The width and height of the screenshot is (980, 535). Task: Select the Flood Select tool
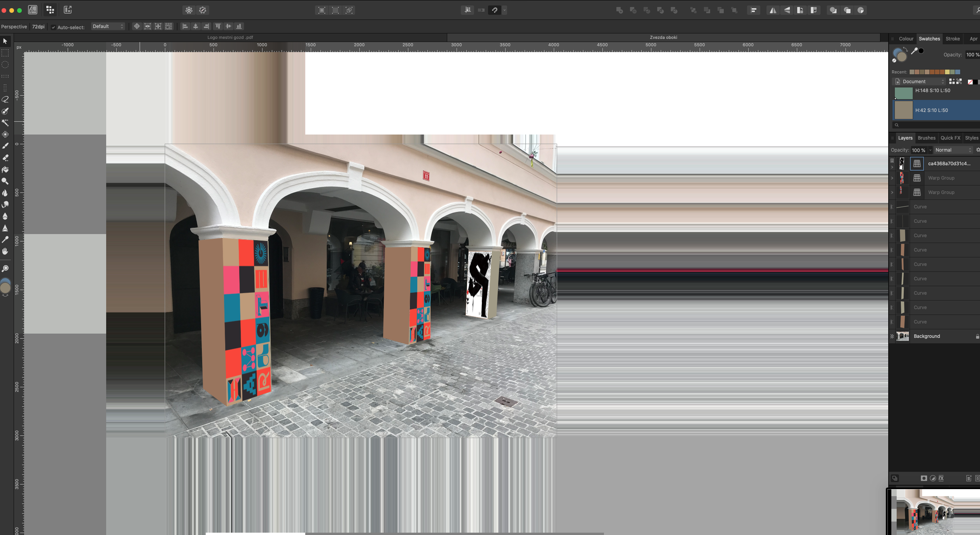(x=5, y=124)
